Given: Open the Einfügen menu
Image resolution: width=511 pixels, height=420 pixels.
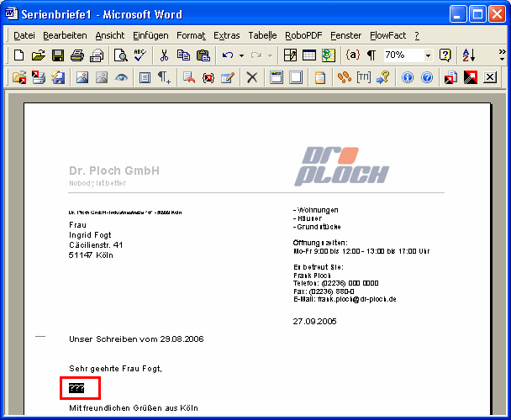Looking at the screenshot, I should point(150,35).
